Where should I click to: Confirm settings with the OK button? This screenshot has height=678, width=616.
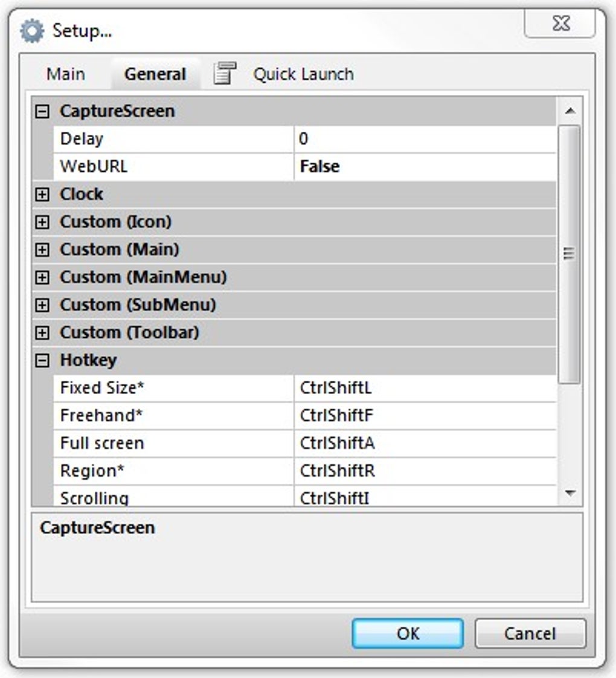point(407,634)
